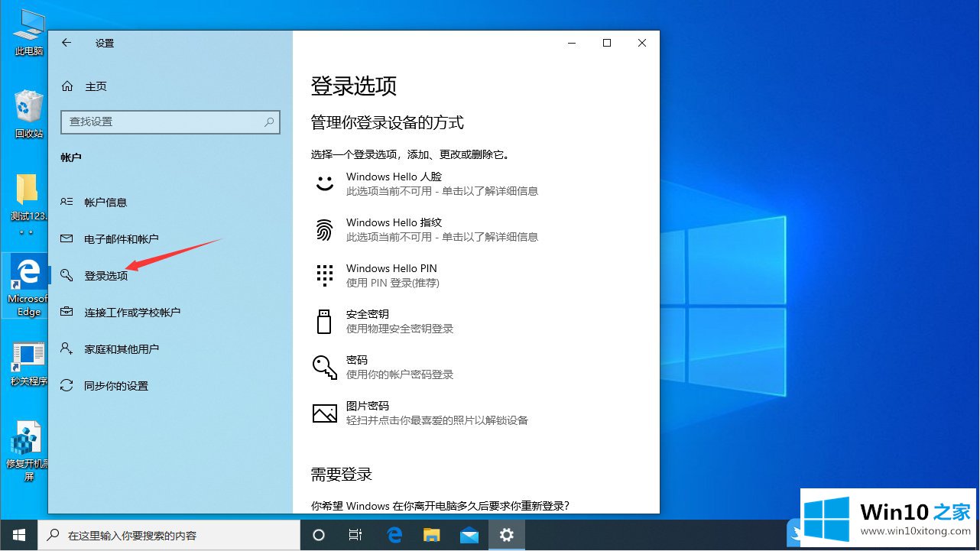Select the 帐户信息 person icon
The image size is (980, 551).
coord(67,203)
